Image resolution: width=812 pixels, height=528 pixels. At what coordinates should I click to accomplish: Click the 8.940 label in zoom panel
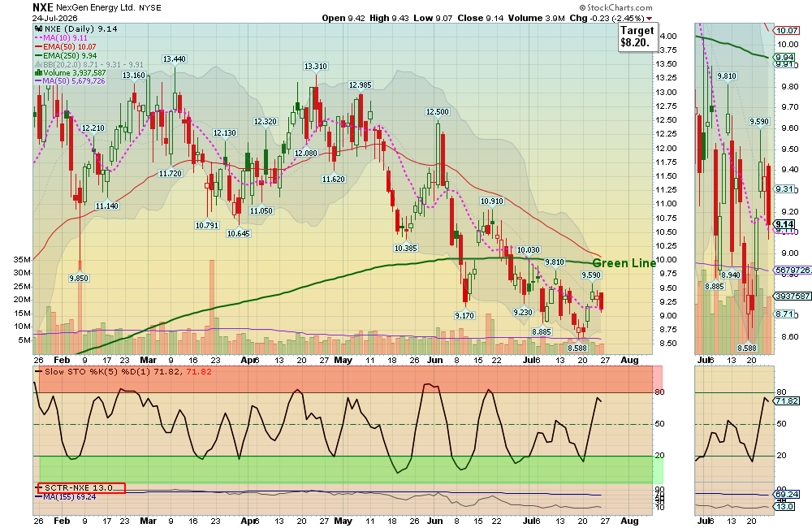coord(731,275)
